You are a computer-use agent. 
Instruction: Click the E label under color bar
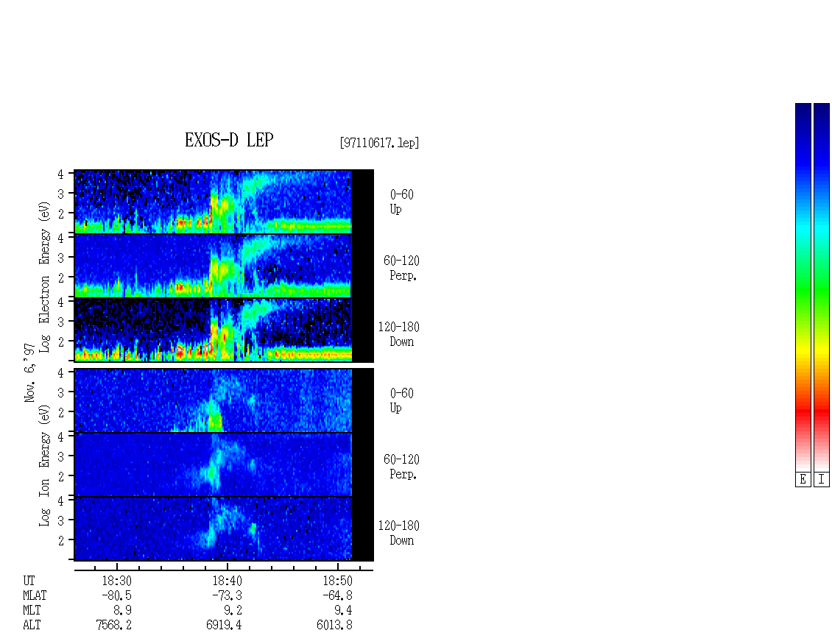(x=803, y=480)
